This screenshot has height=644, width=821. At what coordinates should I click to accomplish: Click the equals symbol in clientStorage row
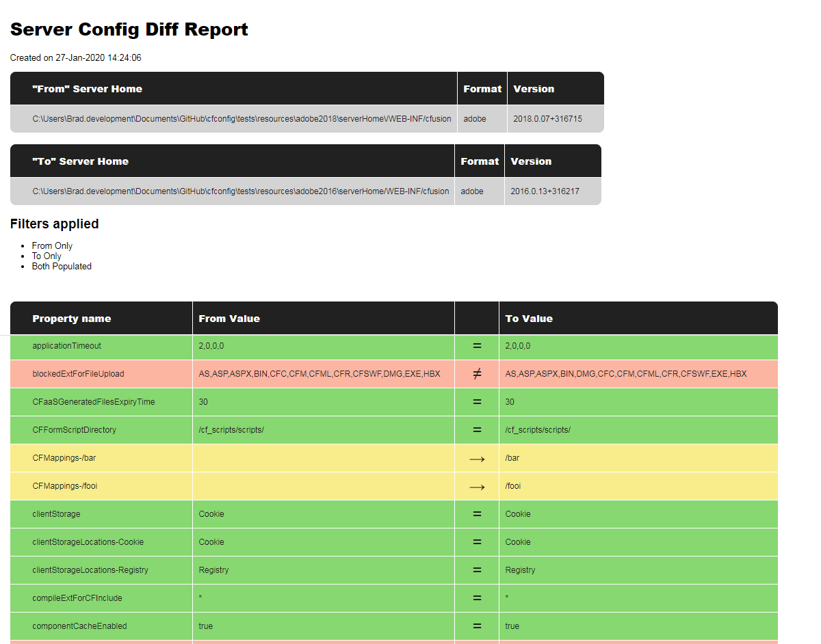point(477,514)
